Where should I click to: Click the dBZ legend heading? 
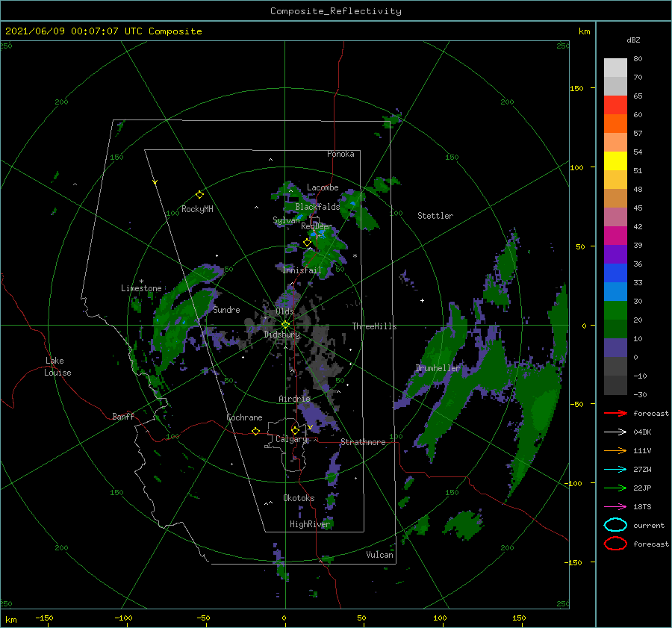click(x=633, y=40)
